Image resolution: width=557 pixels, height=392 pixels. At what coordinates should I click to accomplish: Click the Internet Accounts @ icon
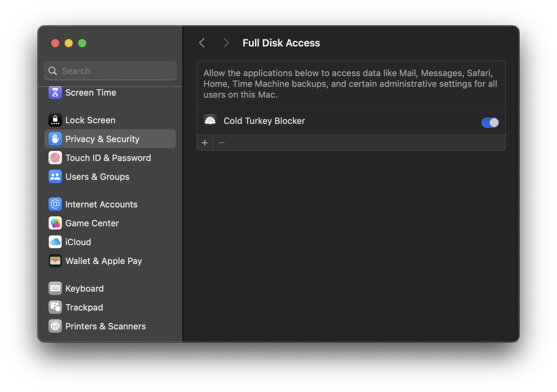click(x=55, y=204)
